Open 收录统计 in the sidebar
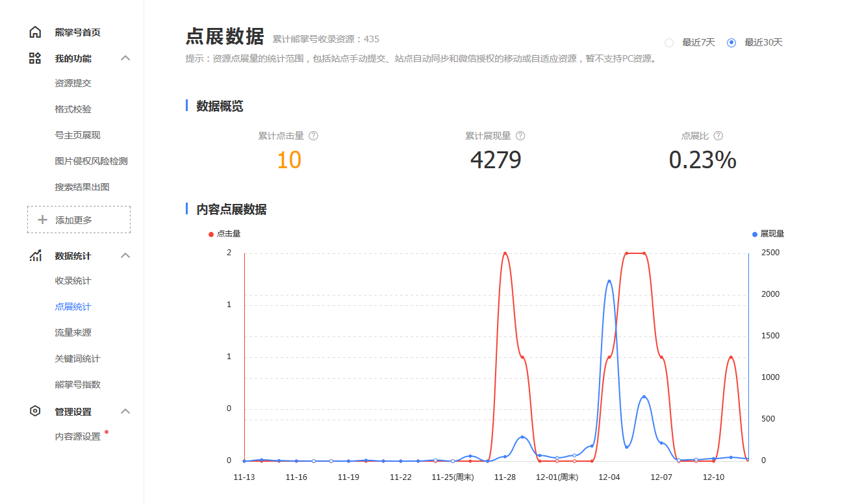 click(73, 281)
